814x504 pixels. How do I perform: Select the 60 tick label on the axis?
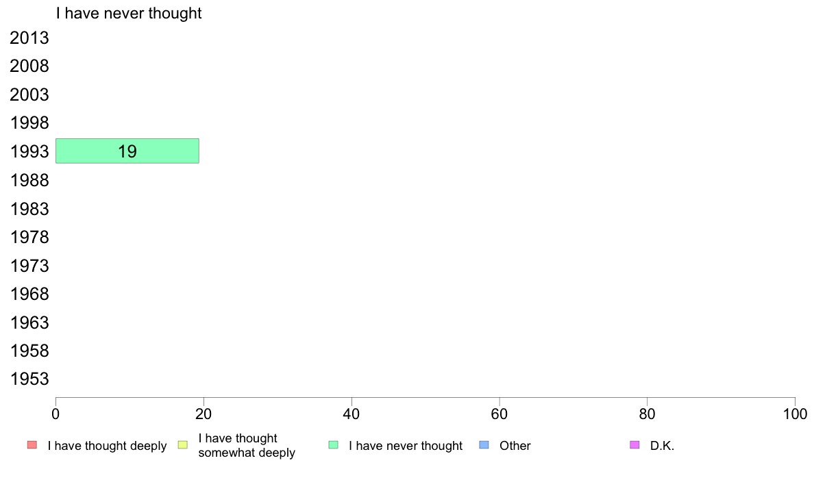(500, 414)
